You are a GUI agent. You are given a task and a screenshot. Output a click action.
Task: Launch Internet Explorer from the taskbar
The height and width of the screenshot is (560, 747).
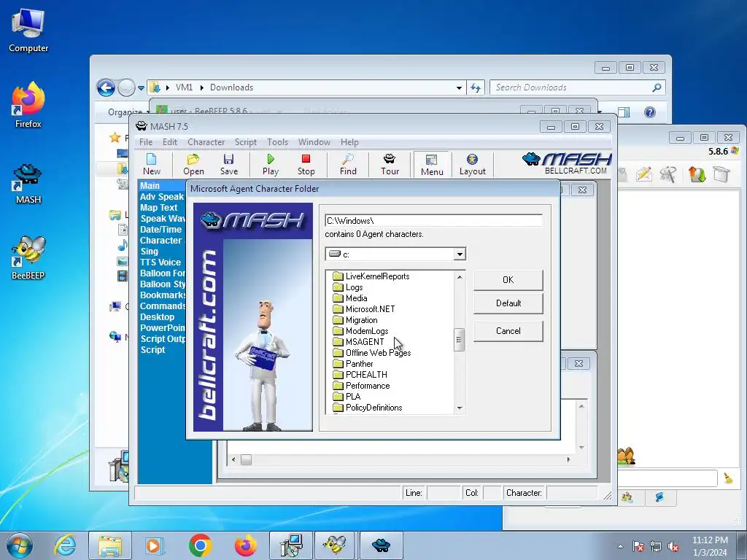(65, 545)
